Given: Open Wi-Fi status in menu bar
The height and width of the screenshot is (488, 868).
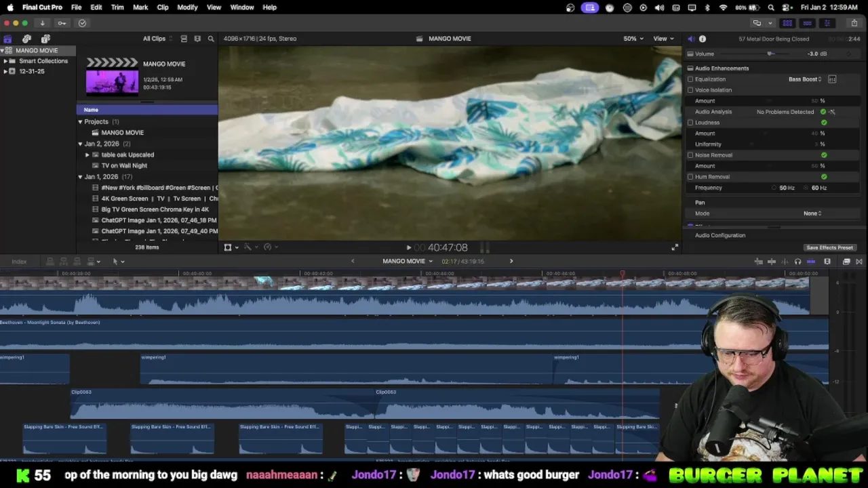Looking at the screenshot, I should point(723,7).
